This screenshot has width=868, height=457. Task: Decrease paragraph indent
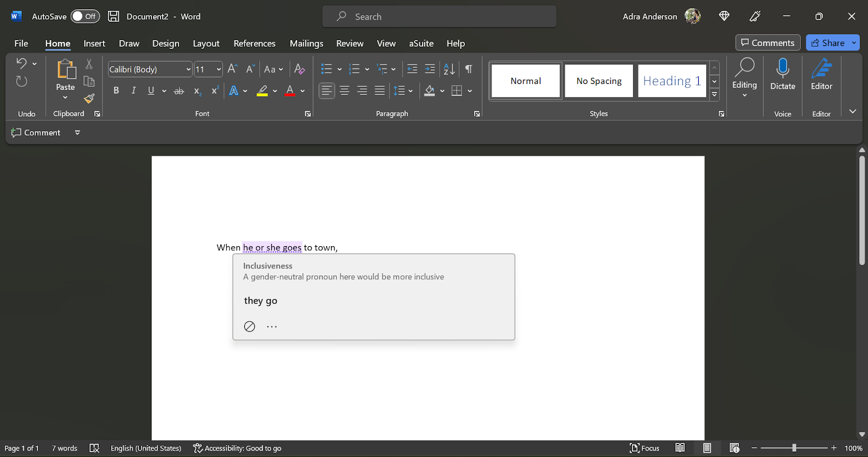click(x=412, y=69)
